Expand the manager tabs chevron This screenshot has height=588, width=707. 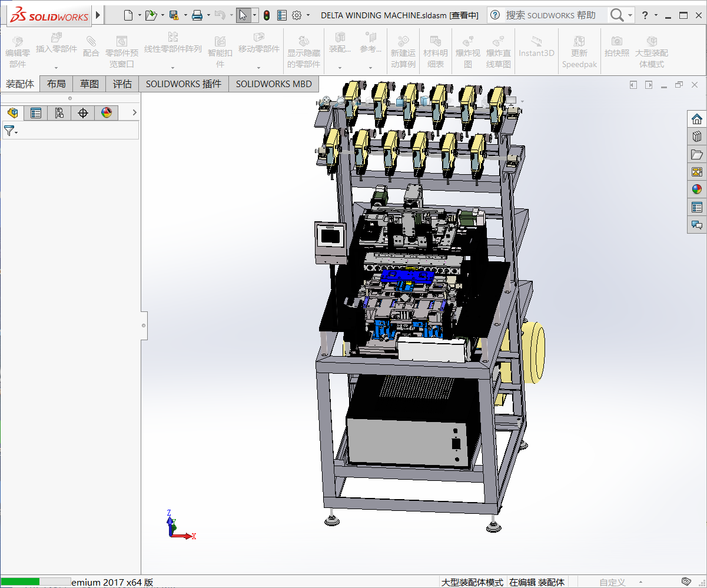point(134,112)
